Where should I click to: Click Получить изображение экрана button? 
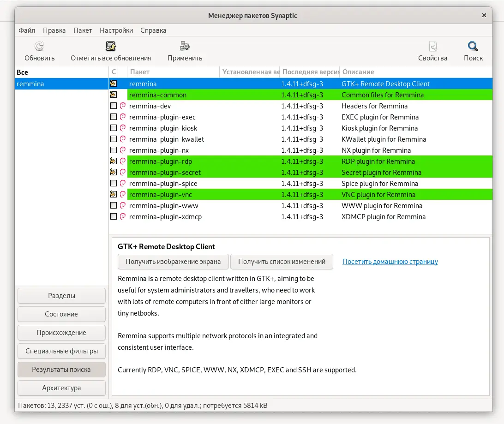(x=173, y=262)
